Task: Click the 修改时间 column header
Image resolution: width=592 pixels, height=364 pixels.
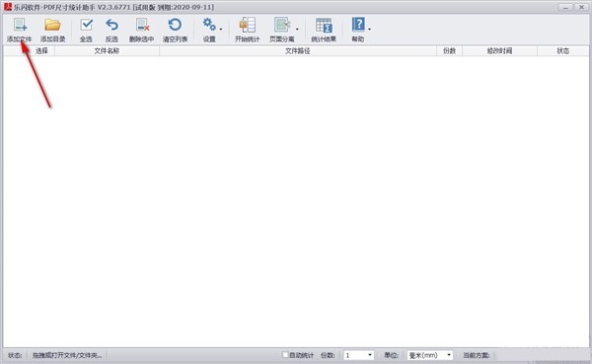Action: [x=499, y=50]
